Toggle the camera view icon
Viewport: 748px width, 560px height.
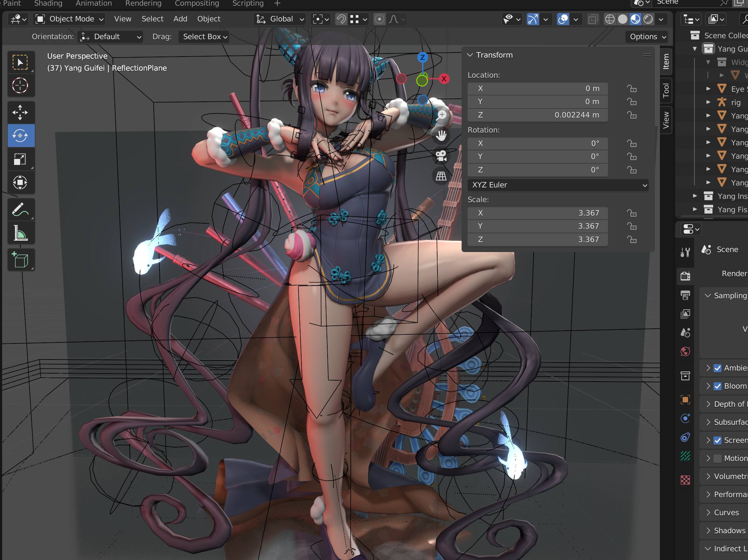pyautogui.click(x=441, y=156)
